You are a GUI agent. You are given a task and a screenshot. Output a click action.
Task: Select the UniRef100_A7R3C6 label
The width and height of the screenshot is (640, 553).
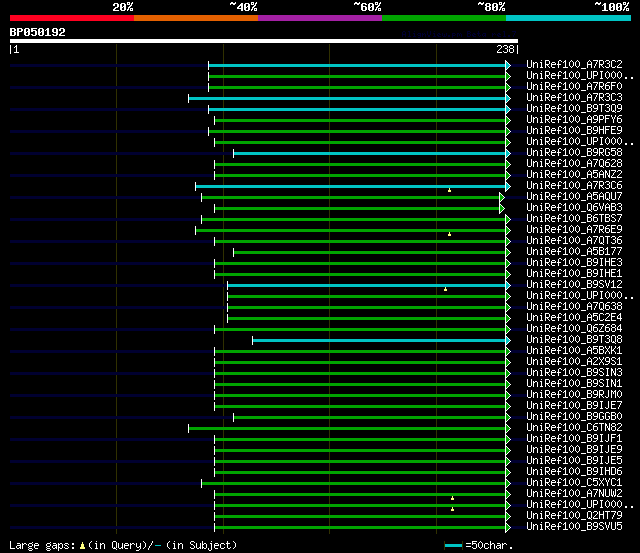(x=574, y=186)
